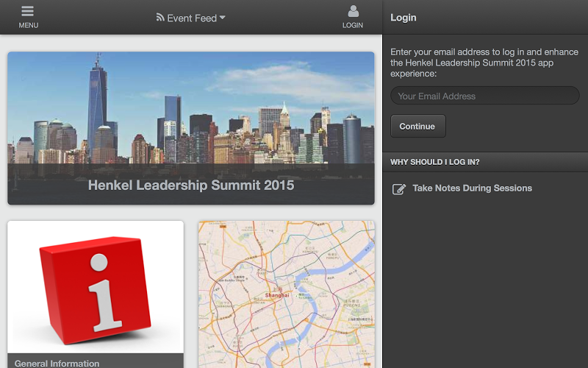Click the Event Feed title text
The height and width of the screenshot is (368, 588).
[192, 18]
